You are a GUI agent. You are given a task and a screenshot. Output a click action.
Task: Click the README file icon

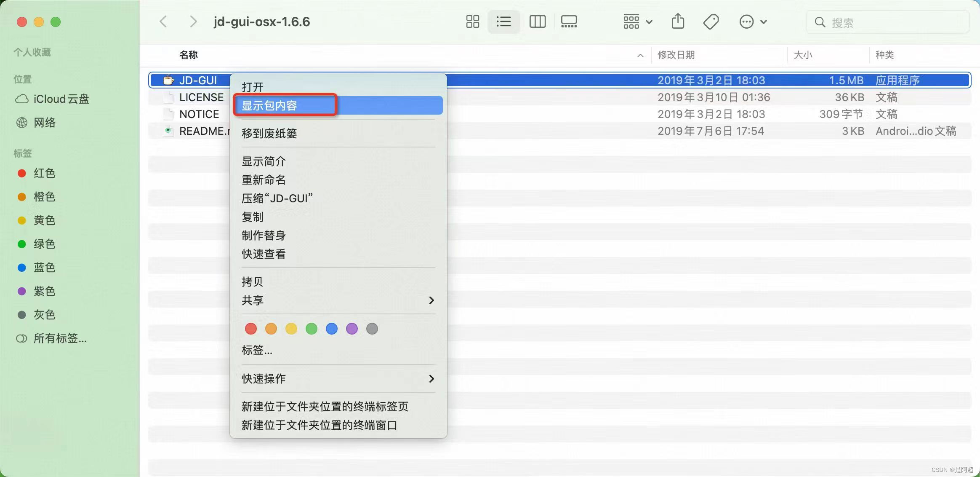168,131
